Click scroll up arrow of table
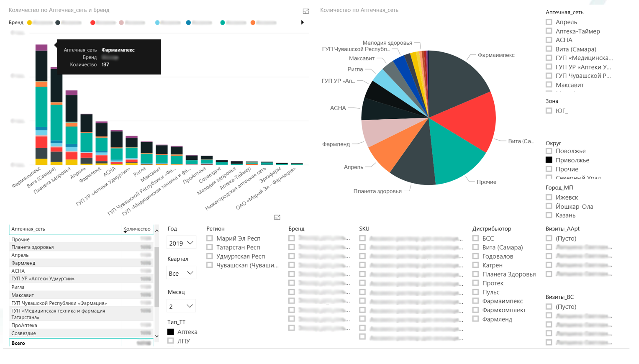This screenshot has width=639, height=364. point(157,231)
